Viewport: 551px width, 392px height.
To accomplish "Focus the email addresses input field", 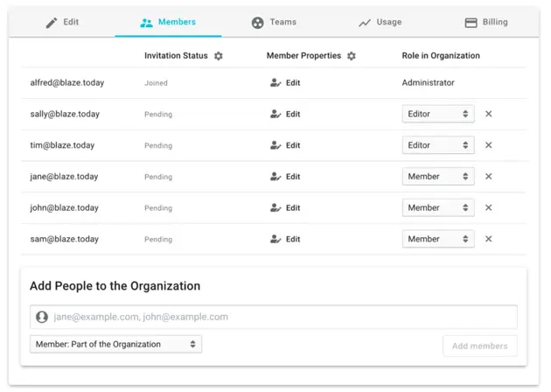I will click(x=280, y=317).
